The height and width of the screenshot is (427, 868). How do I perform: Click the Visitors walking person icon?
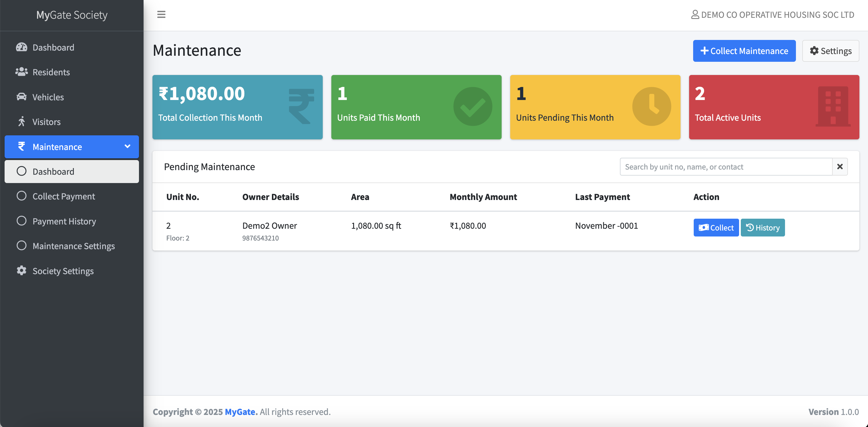pyautogui.click(x=22, y=122)
